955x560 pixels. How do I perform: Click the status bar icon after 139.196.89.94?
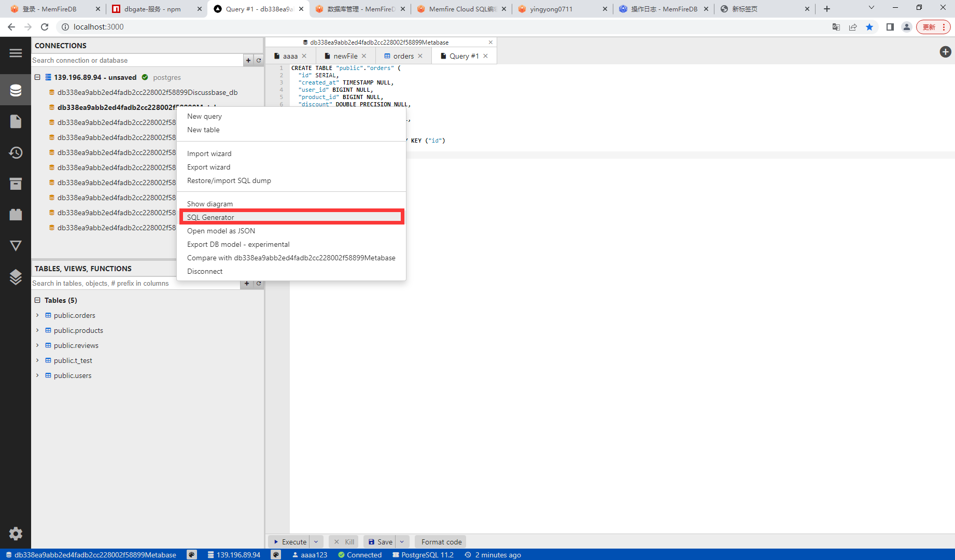click(x=276, y=555)
